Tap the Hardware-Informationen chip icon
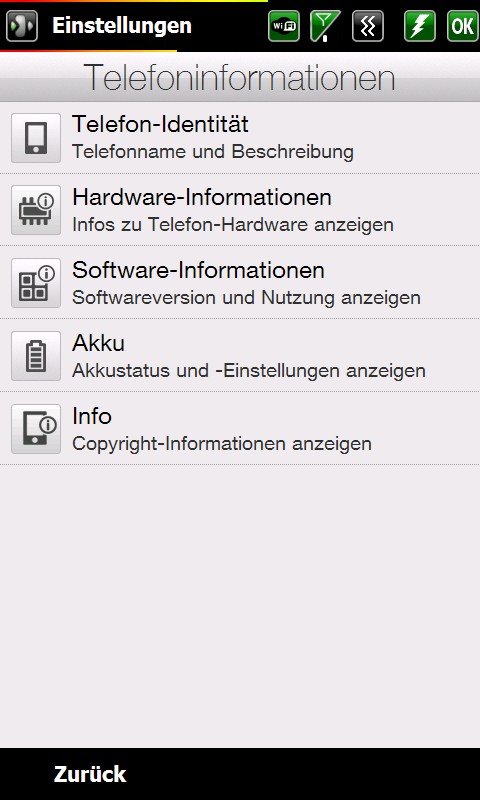Screen dimensions: 480x800 pos(36,210)
